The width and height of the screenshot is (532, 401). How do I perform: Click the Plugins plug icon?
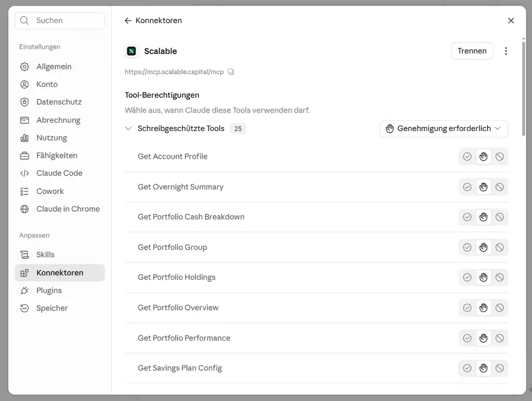[24, 291]
